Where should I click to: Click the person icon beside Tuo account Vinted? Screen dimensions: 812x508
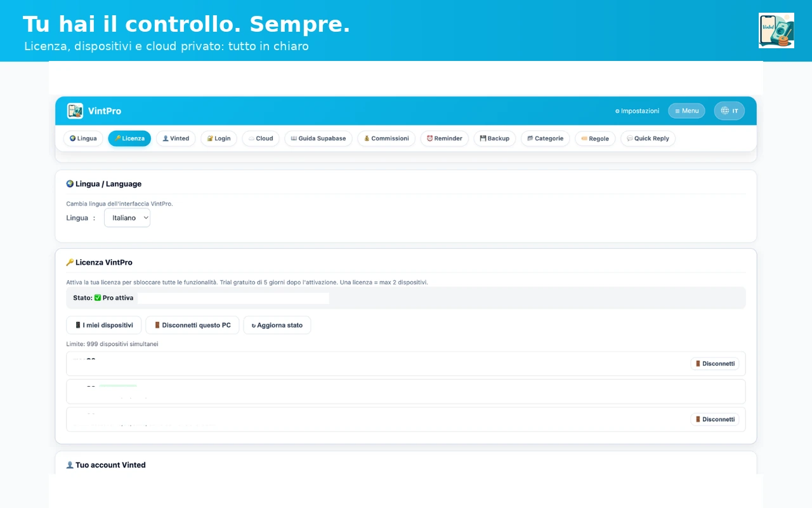click(70, 465)
